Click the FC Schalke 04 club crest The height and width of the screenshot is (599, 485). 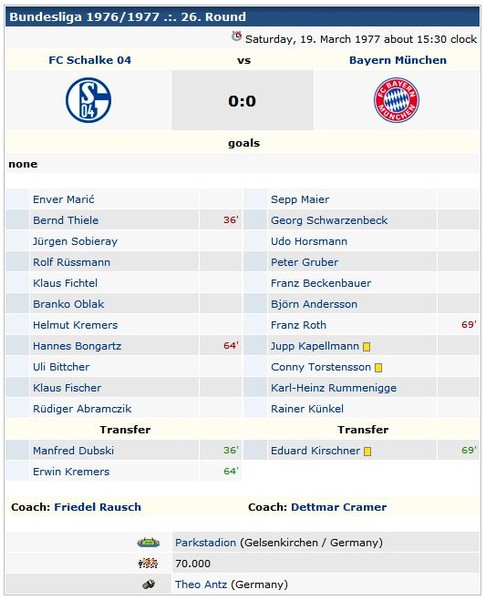tap(88, 100)
